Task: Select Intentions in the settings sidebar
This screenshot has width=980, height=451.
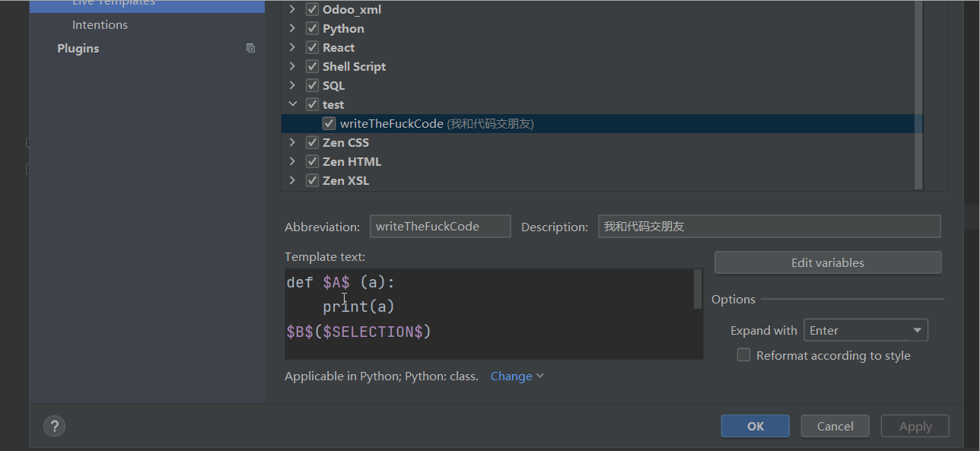Action: [x=100, y=25]
